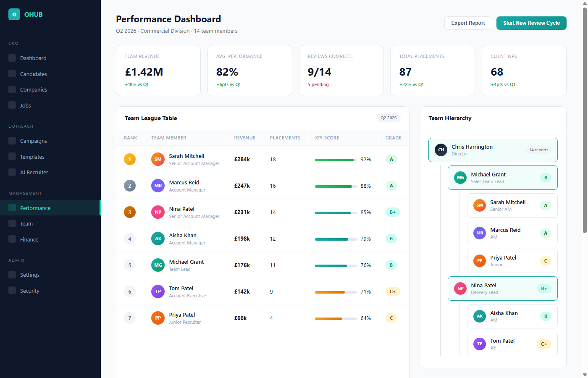
Task: Click the Templates sidebar icon
Action: (12, 157)
